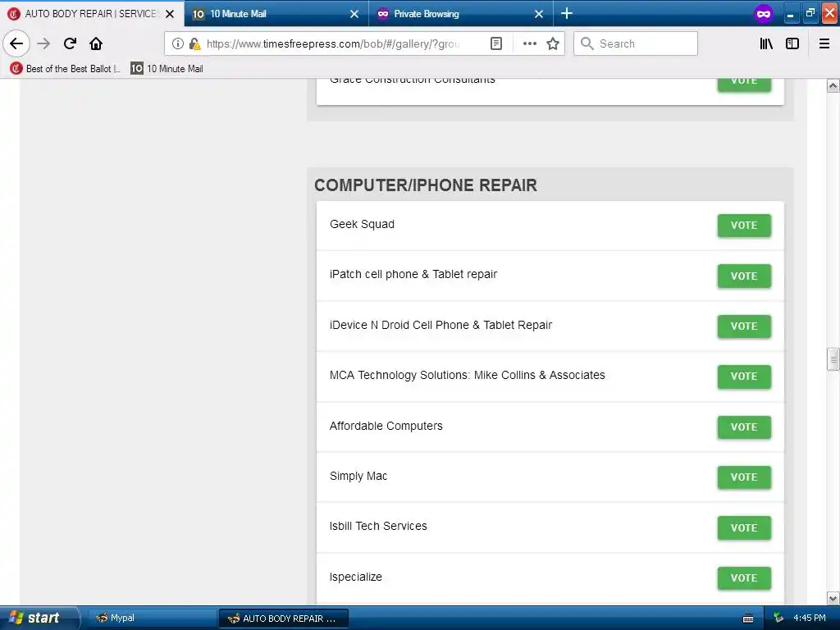The height and width of the screenshot is (630, 840).
Task: Switch to the Private Browsing tab
Action: coord(461,13)
